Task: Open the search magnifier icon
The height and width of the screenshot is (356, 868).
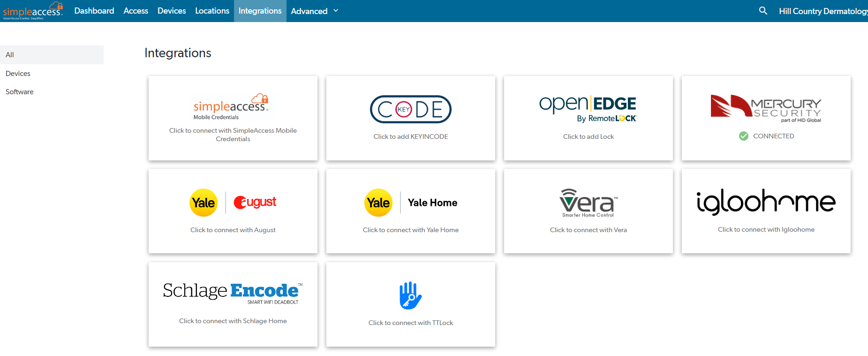Action: point(763,11)
